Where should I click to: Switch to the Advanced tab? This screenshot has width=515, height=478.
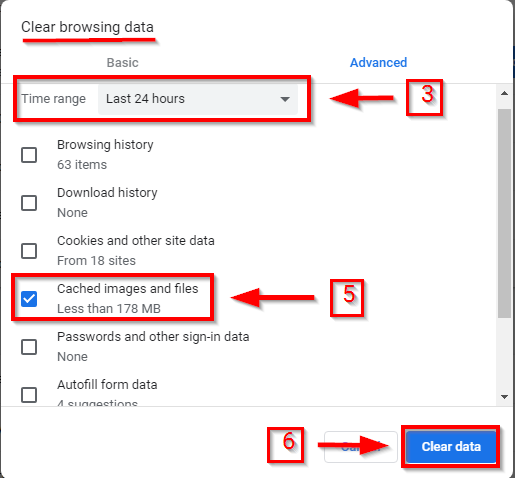[378, 63]
